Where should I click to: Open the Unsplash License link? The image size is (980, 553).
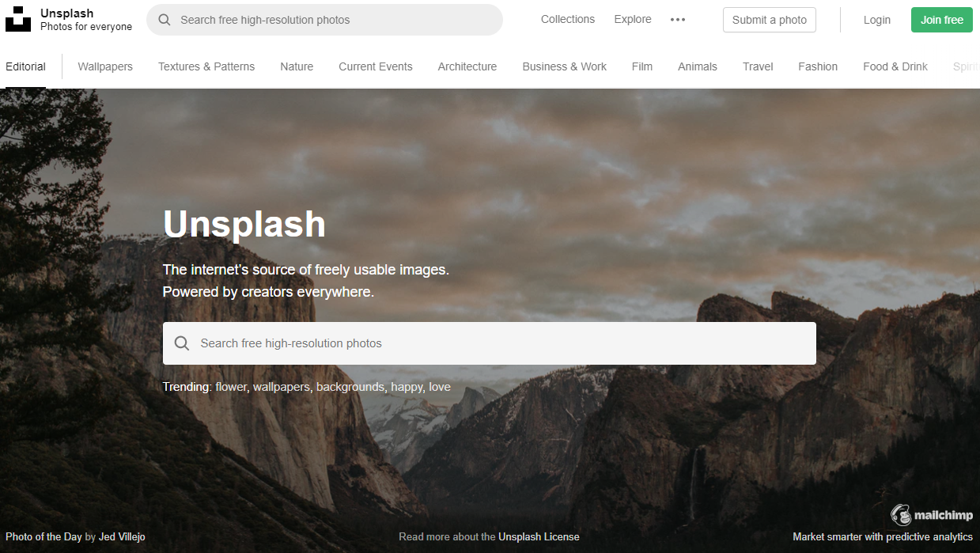coord(539,536)
